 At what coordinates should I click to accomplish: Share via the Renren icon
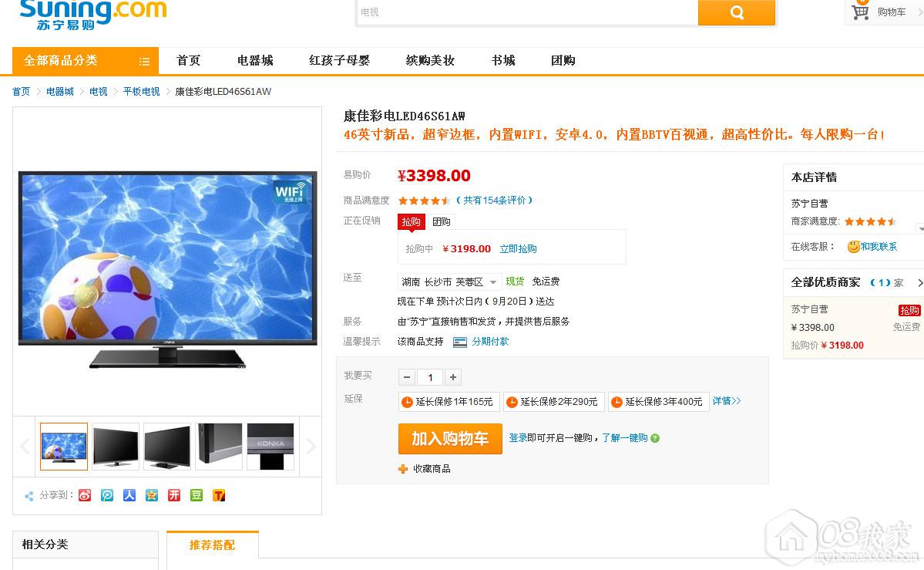click(129, 495)
